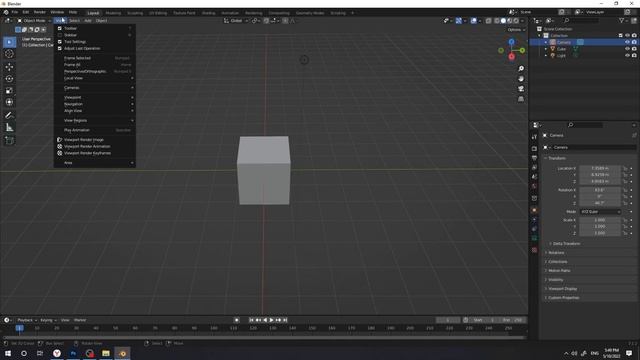Switch to solid viewport shading
The height and width of the screenshot is (360, 640).
click(x=503, y=21)
